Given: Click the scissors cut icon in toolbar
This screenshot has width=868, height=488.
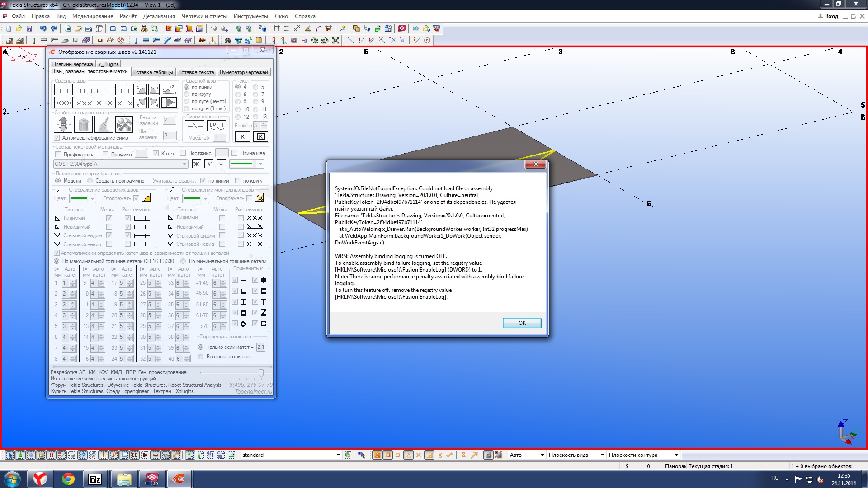Looking at the screenshot, I should point(144,28).
